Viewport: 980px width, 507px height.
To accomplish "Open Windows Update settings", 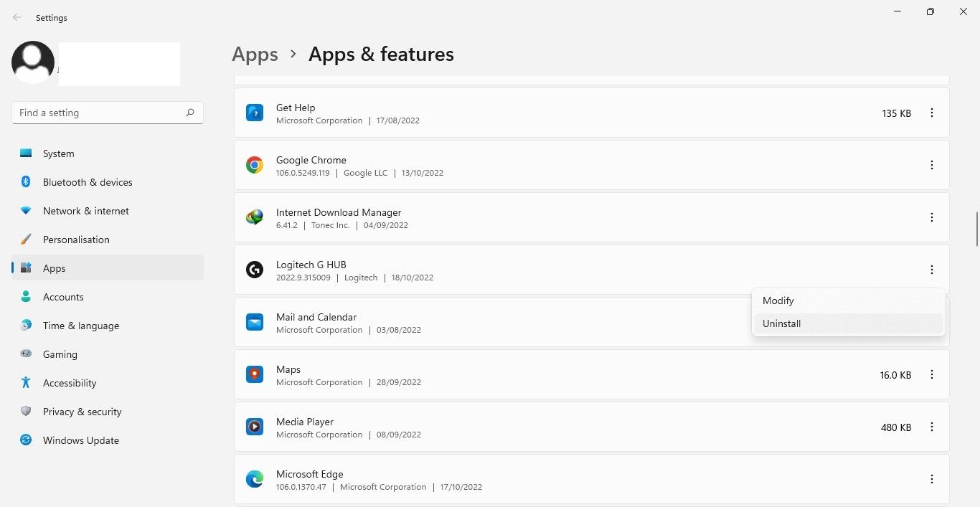I will [x=108, y=440].
